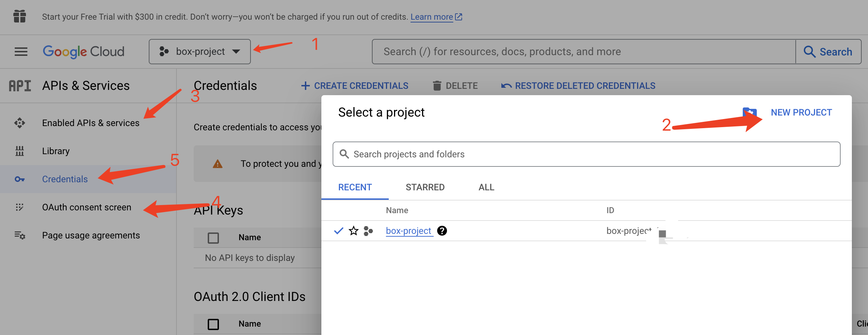Open the hamburger navigation menu

21,52
